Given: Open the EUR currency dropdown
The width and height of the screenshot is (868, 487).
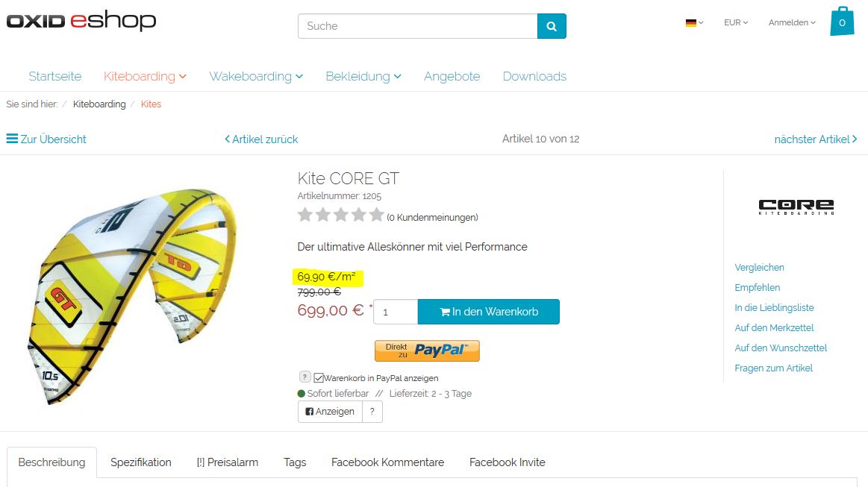Looking at the screenshot, I should point(735,22).
